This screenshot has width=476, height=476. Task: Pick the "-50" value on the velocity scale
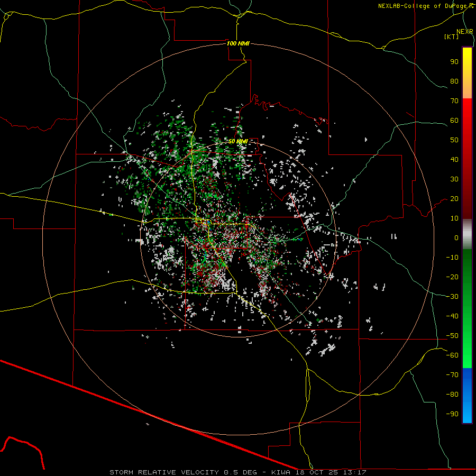[x=452, y=336]
